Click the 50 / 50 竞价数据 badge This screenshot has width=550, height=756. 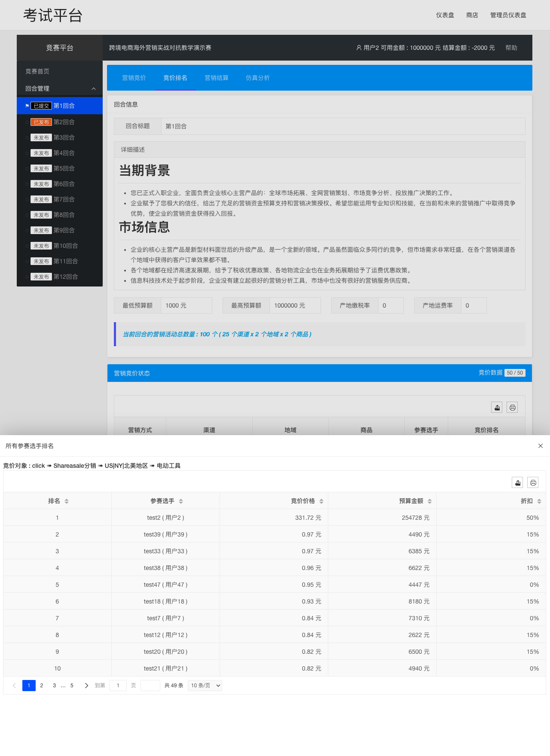click(515, 373)
